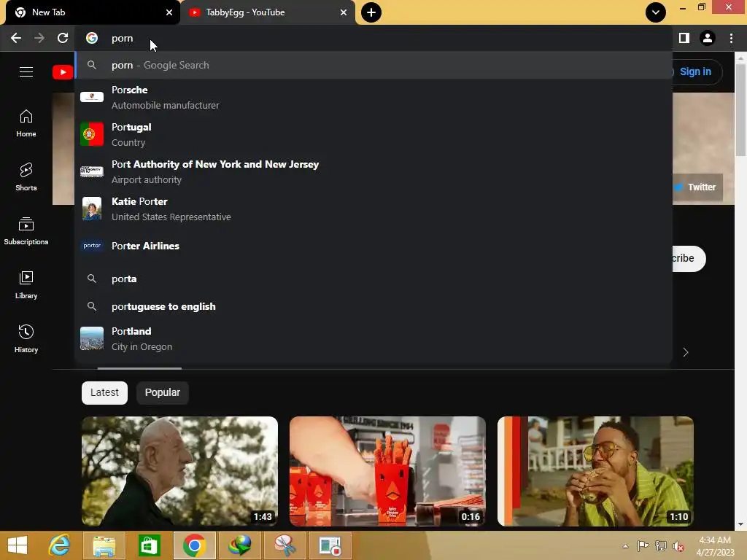Go back with the browser back arrow
The image size is (747, 560).
(x=16, y=38)
